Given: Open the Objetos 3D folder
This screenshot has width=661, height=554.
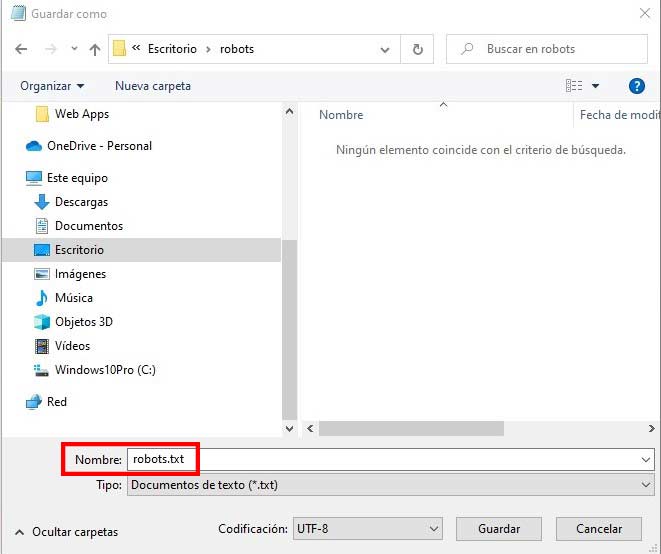Looking at the screenshot, I should click(x=83, y=322).
